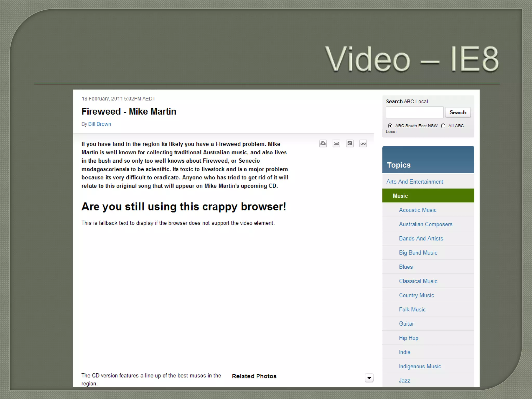Select the All ABC Local radio option
Image resolution: width=532 pixels, height=399 pixels.
(x=443, y=126)
